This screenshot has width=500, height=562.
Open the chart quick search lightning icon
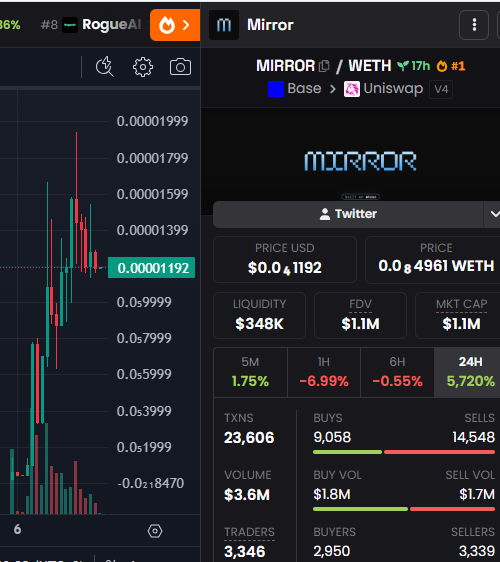tap(105, 67)
